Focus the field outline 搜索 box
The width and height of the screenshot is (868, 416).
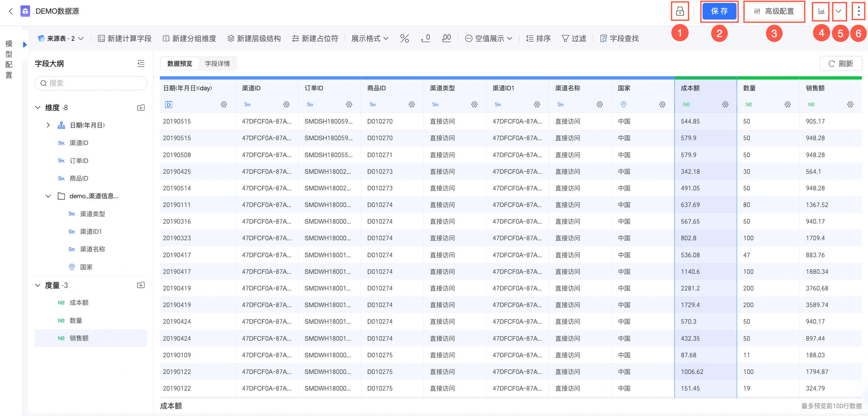click(91, 83)
